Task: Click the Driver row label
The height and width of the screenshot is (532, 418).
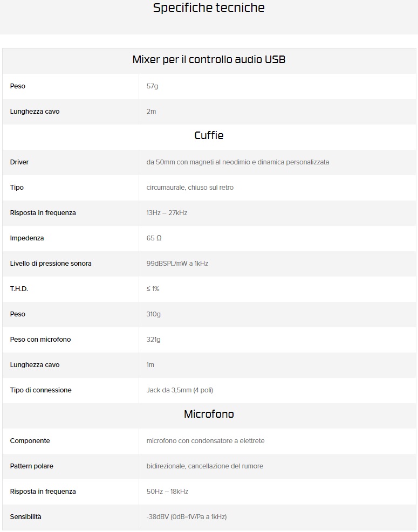Action: 19,162
